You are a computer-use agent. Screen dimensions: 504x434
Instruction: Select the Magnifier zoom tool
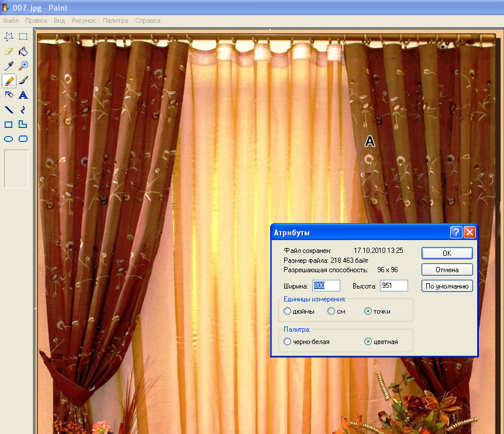(23, 66)
